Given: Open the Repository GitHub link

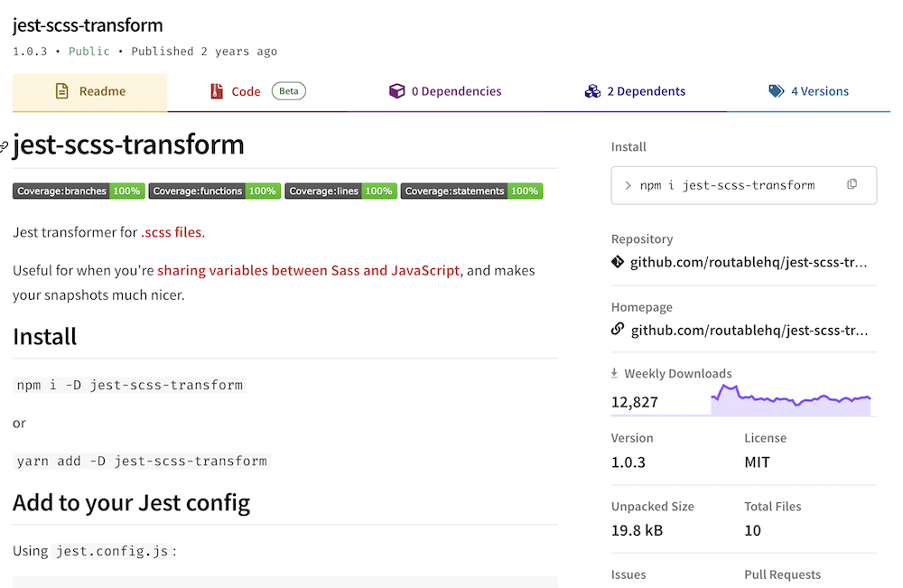Looking at the screenshot, I should (x=748, y=263).
